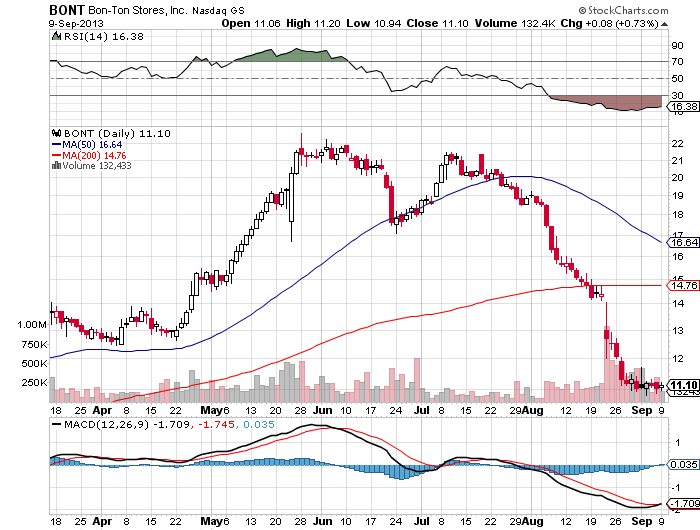700x530 pixels.
Task: Click the Volume 132.4K header value
Action: (515, 23)
